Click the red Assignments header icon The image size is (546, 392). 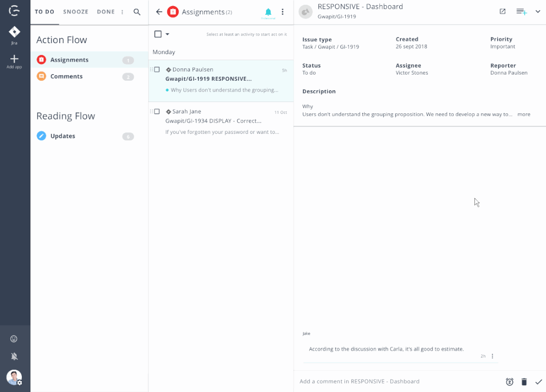click(173, 12)
